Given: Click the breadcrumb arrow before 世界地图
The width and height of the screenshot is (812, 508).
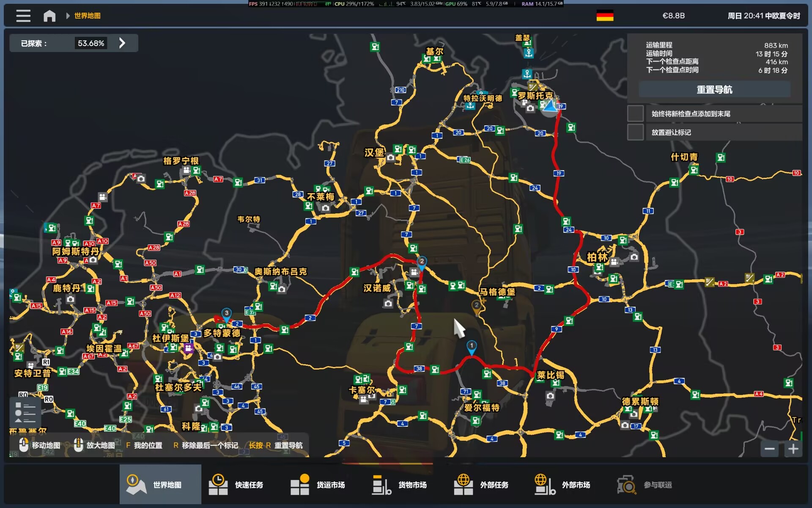Looking at the screenshot, I should tap(68, 16).
